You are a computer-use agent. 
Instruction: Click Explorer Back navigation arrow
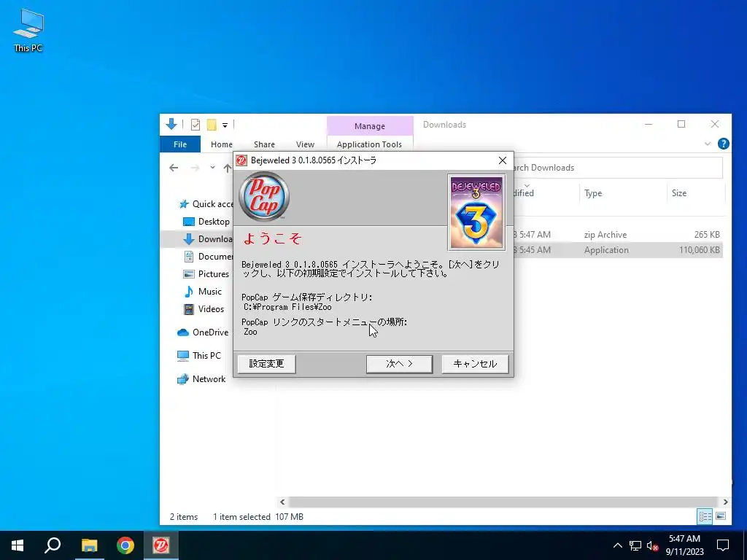(174, 168)
